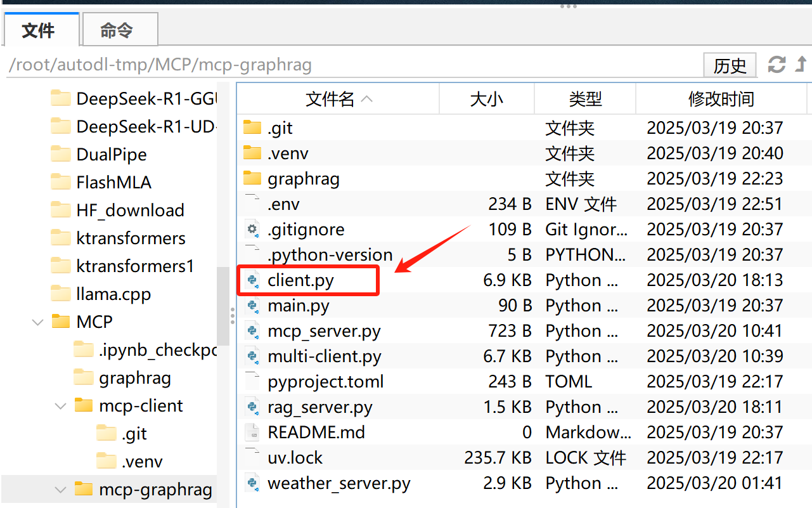Image resolution: width=812 pixels, height=508 pixels.
Task: Select the multi-client.py file name
Action: click(325, 356)
